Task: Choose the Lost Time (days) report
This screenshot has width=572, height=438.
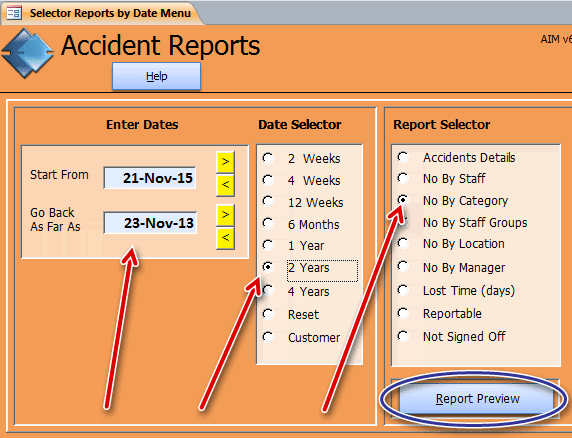Action: pos(403,290)
